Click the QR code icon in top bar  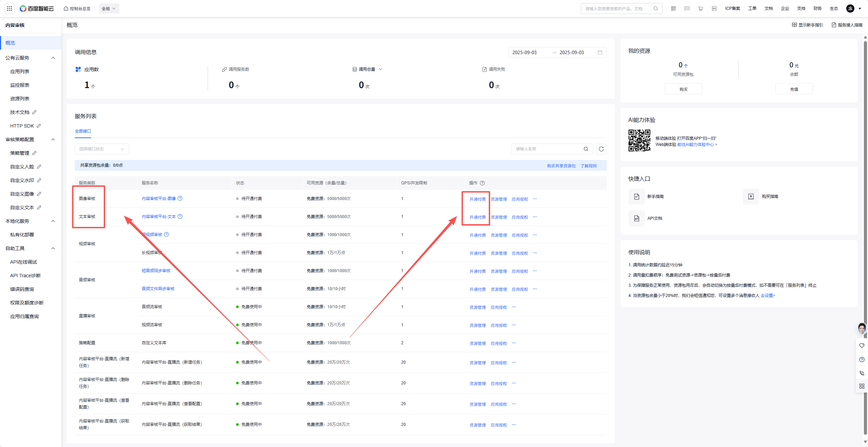pyautogui.click(x=673, y=9)
